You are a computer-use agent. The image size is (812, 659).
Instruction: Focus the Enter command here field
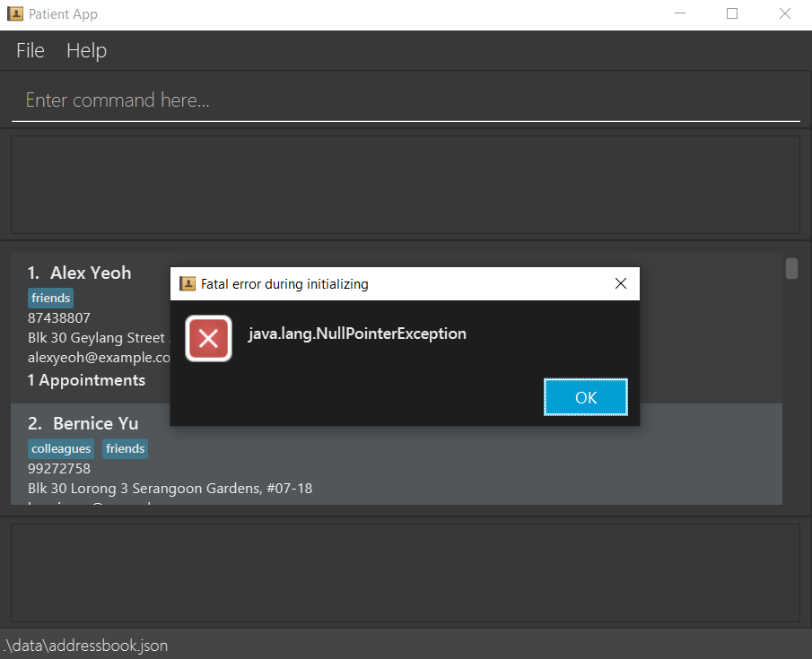point(406,100)
